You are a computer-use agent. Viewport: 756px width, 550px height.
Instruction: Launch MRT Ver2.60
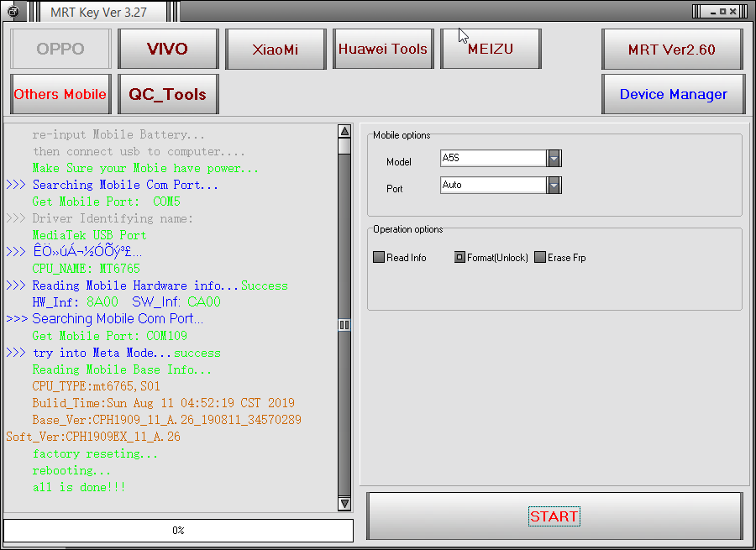point(672,49)
